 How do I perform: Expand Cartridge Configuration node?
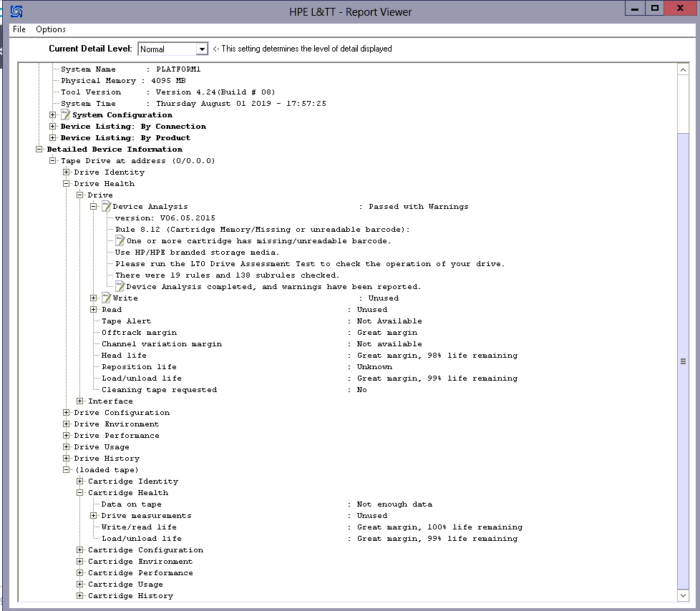point(80,550)
